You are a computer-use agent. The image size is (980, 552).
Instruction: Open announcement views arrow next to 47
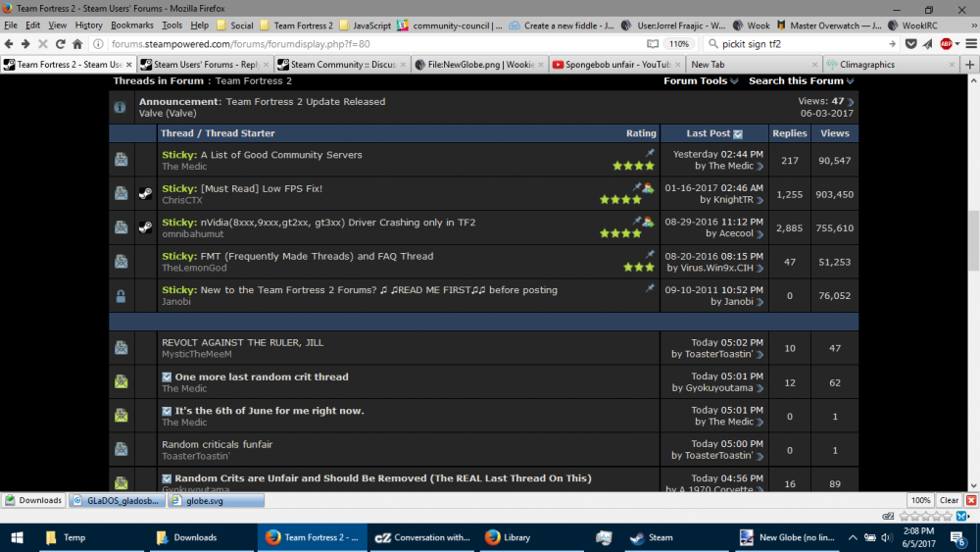coord(851,102)
